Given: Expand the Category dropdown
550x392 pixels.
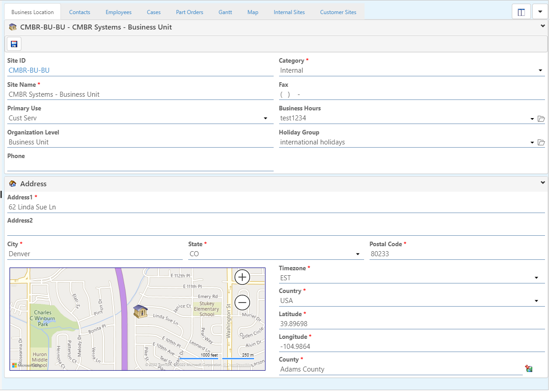Looking at the screenshot, I should (x=540, y=70).
